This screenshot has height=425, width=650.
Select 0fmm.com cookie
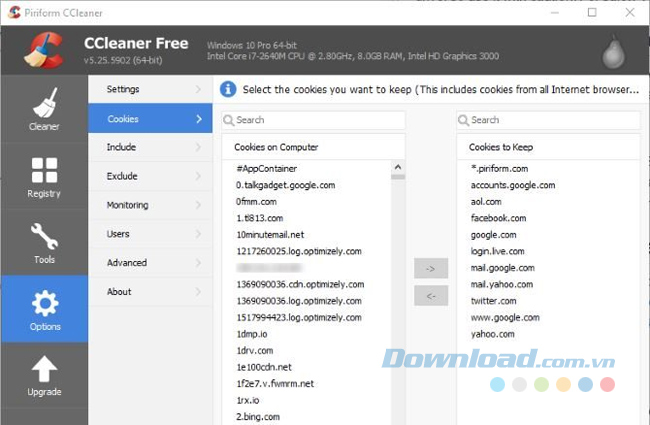[256, 202]
